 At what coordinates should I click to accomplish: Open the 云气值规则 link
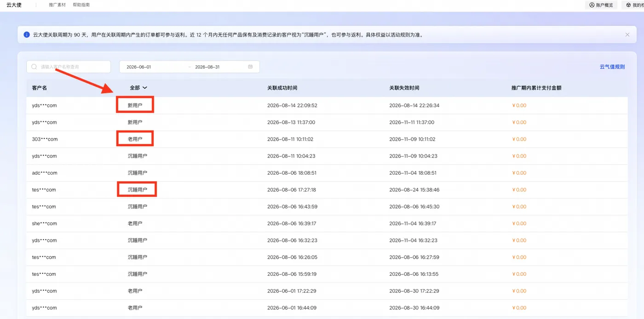(x=612, y=67)
